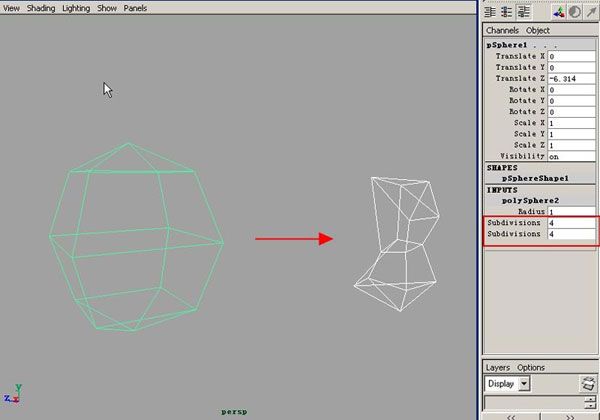The width and height of the screenshot is (600, 420).
Task: Open the Display dropdown in the layer editor
Action: (525, 384)
